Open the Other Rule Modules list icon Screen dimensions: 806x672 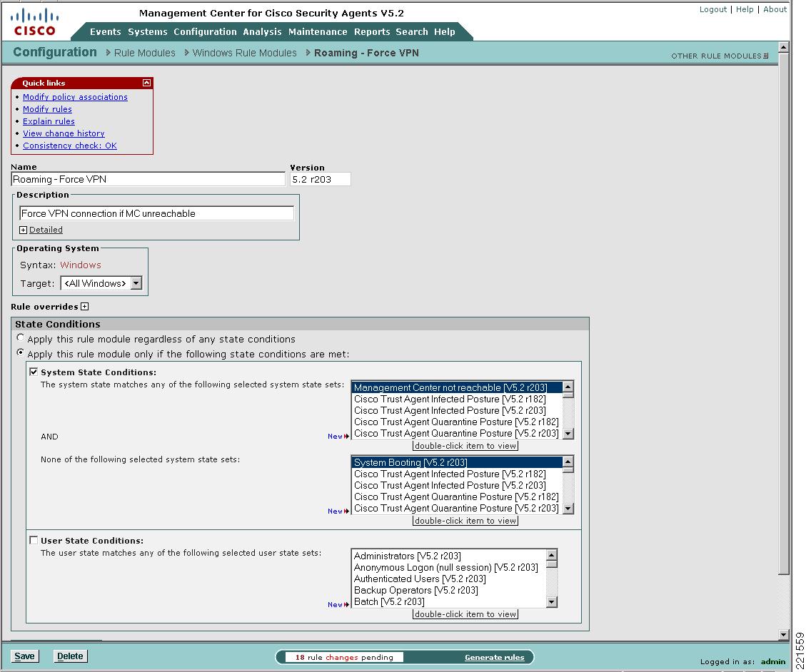point(766,56)
